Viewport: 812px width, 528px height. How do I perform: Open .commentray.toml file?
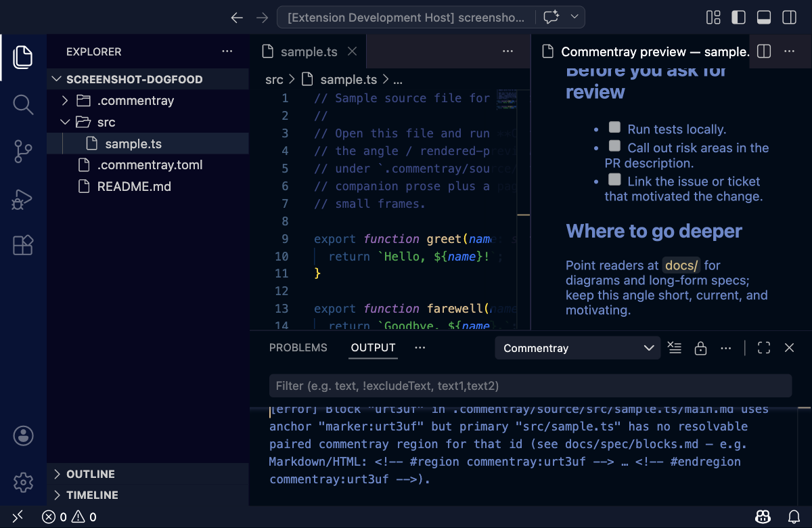[x=148, y=165]
